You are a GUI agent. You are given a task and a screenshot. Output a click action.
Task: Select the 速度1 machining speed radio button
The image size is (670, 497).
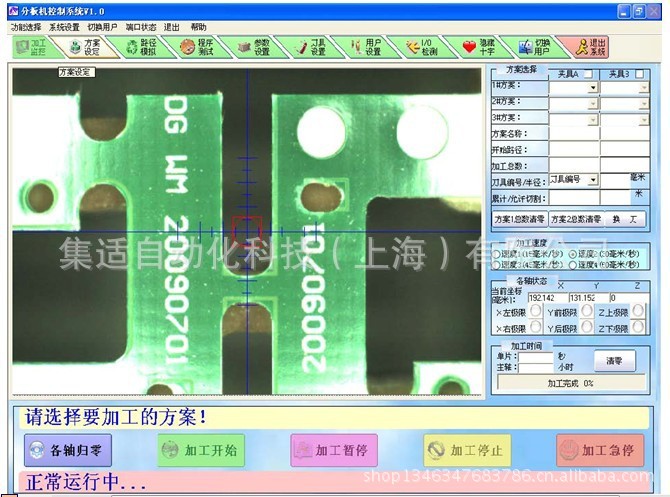click(x=497, y=254)
